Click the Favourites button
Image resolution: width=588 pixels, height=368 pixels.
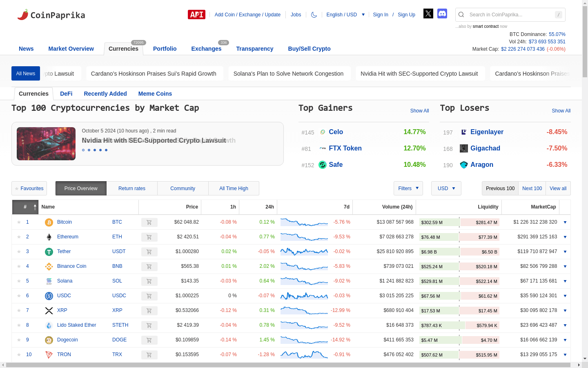point(29,188)
